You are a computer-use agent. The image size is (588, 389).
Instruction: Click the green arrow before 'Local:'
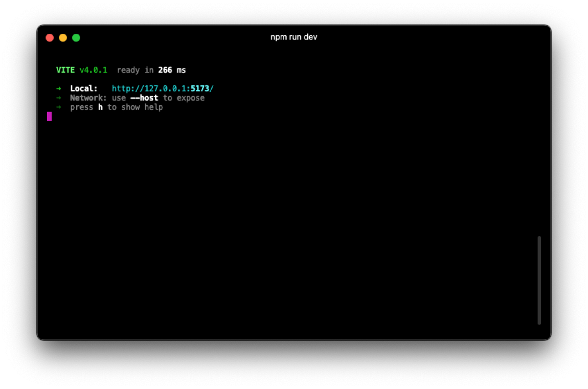pos(58,88)
